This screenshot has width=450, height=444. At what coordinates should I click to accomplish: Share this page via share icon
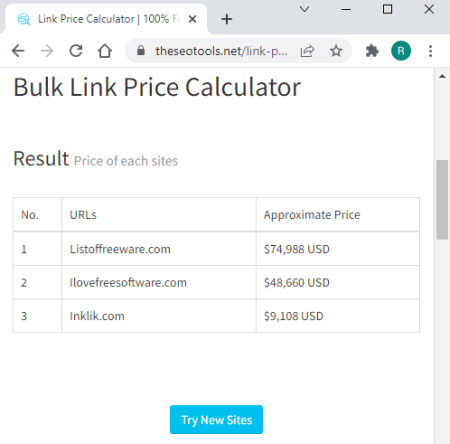click(x=307, y=51)
